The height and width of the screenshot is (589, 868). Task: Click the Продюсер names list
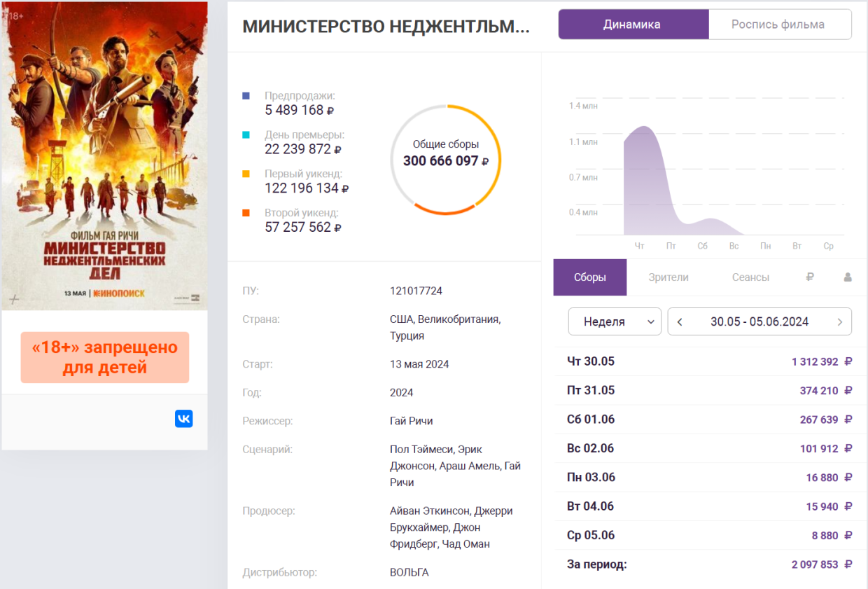coord(451,527)
